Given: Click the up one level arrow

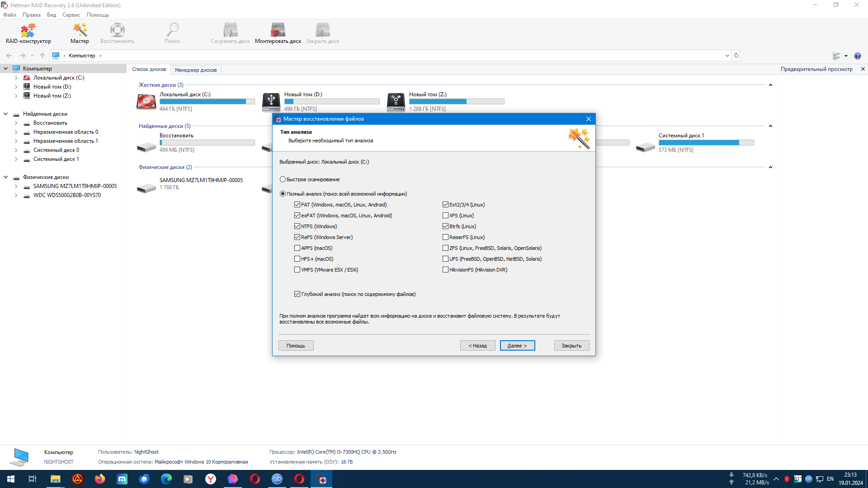Looking at the screenshot, I should [42, 56].
